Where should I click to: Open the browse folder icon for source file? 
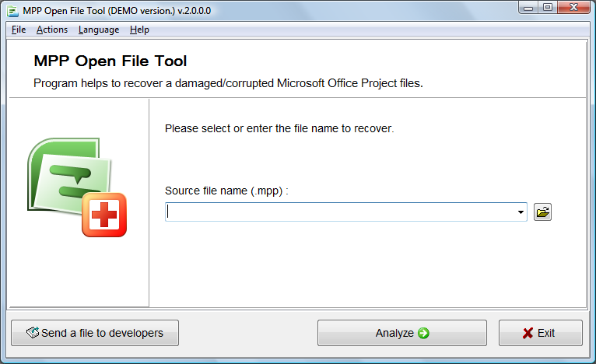click(542, 212)
